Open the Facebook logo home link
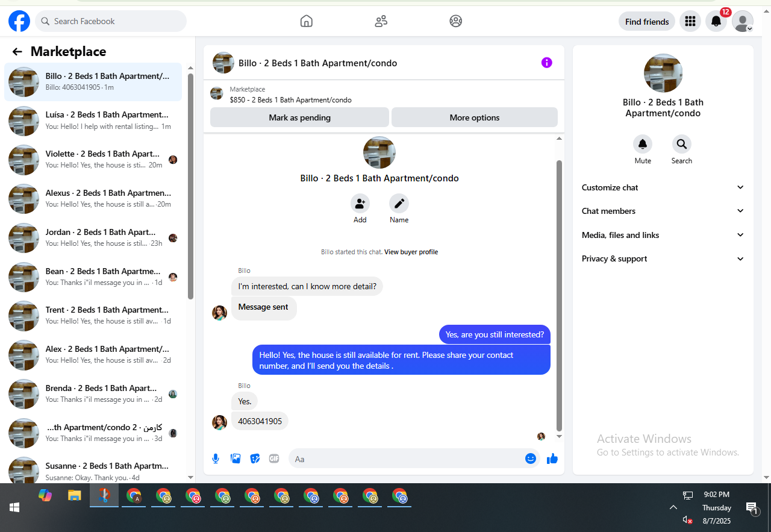 (19, 22)
